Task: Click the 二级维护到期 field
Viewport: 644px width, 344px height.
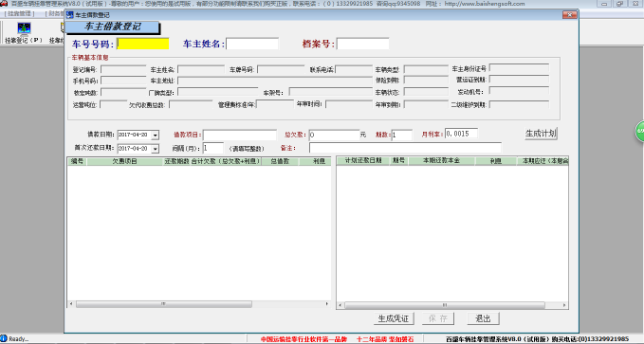Action: coord(519,104)
